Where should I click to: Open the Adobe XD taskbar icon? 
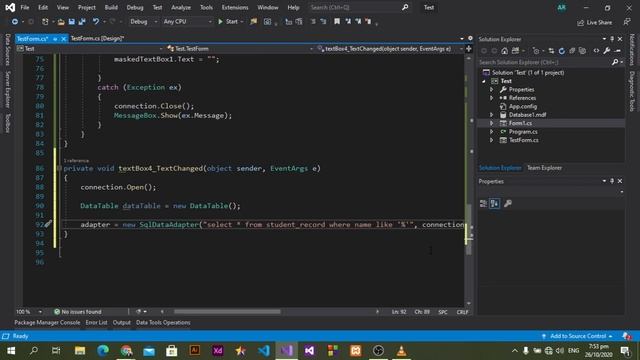(x=218, y=350)
